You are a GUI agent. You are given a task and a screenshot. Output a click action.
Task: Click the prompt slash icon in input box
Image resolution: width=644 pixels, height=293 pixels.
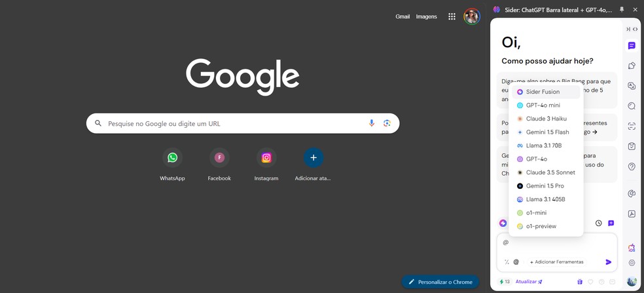click(x=507, y=262)
